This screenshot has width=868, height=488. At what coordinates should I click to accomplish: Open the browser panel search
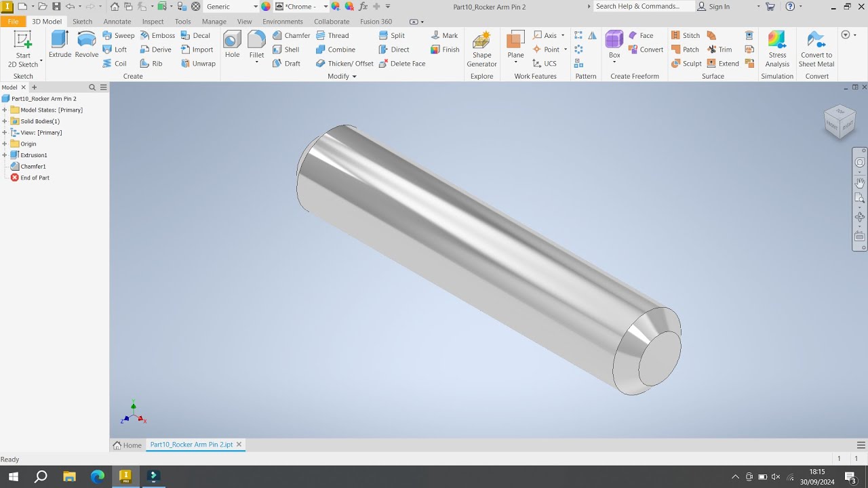pos(92,87)
